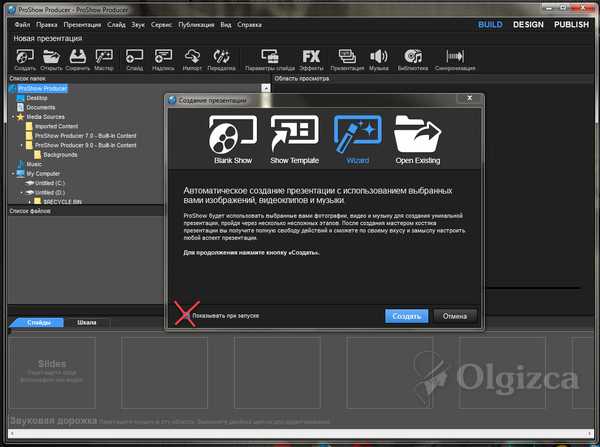Viewport: 600px width, 447px height.
Task: Open the Презентация options icon
Action: (x=347, y=60)
